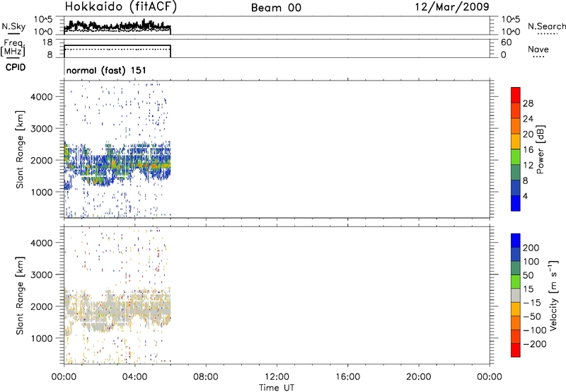Screen dimensions: 566x392
Task: Click the normal (fast) 151 text
Action: coord(107,70)
